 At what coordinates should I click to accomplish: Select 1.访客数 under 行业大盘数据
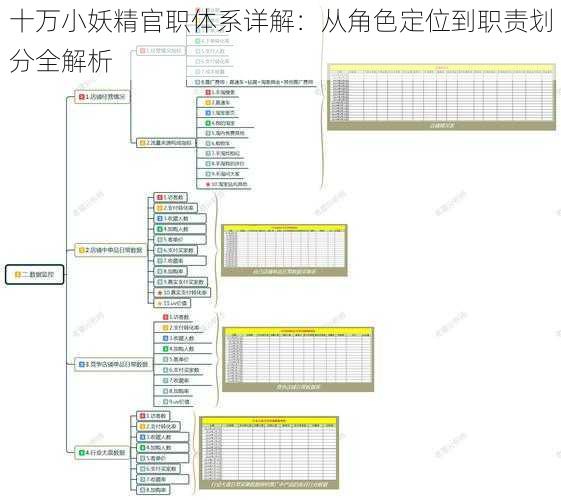(x=153, y=416)
